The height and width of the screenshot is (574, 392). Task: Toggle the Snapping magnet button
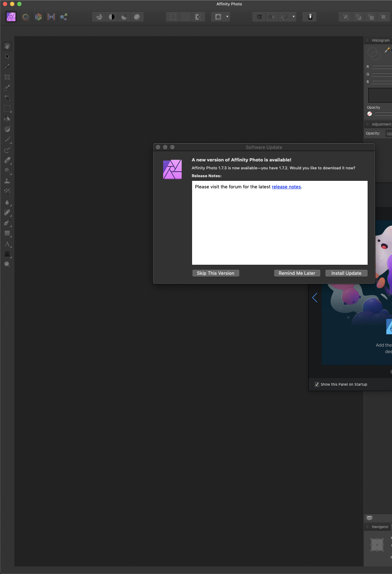285,17
